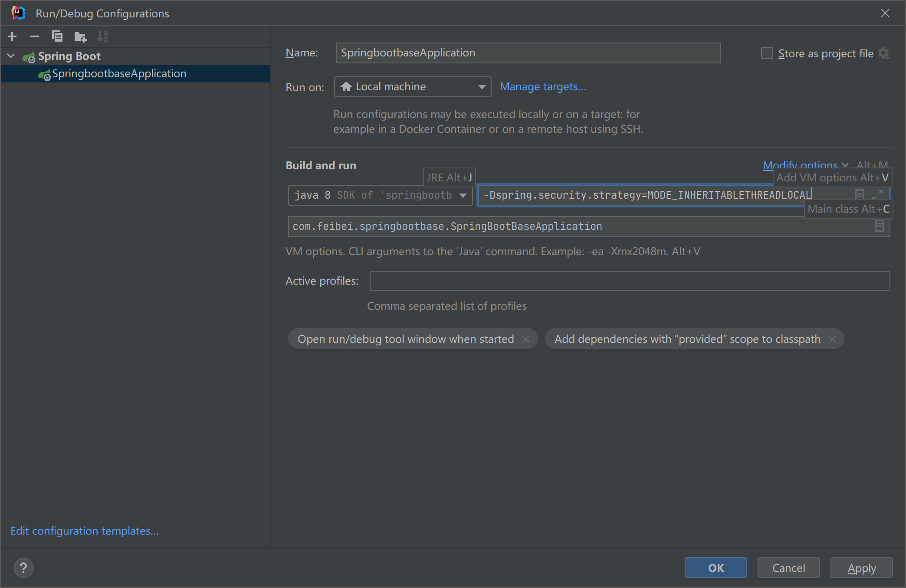Sort configurations alphabetically
The image size is (906, 588).
[102, 36]
